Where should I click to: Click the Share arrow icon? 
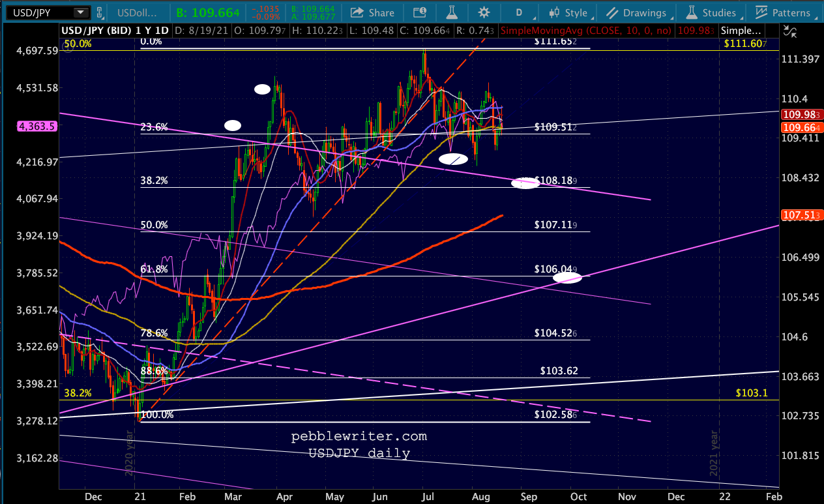tap(356, 12)
